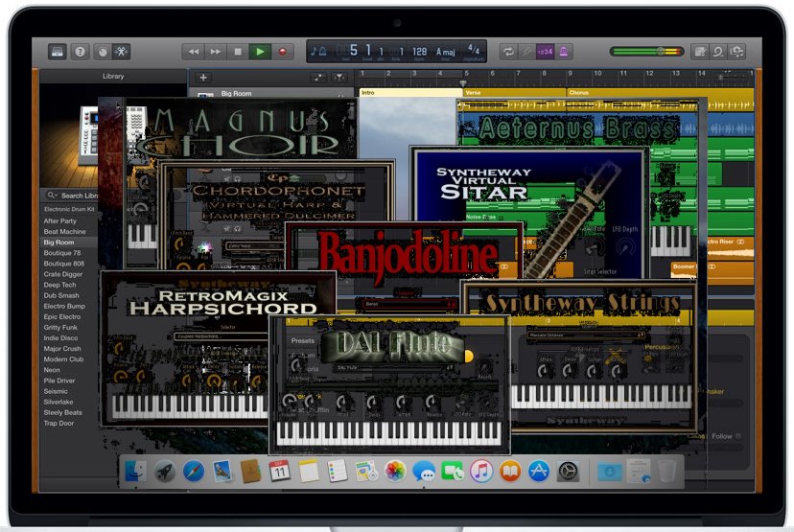Screen dimensions: 794x532
Task: Add a new track with plus button
Action: (x=203, y=78)
